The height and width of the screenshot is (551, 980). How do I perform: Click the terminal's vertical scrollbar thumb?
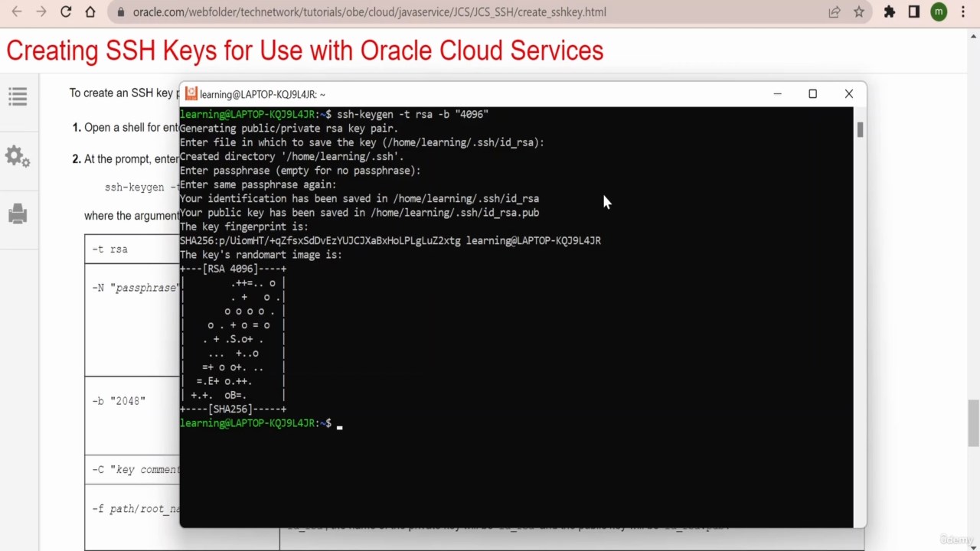tap(860, 130)
